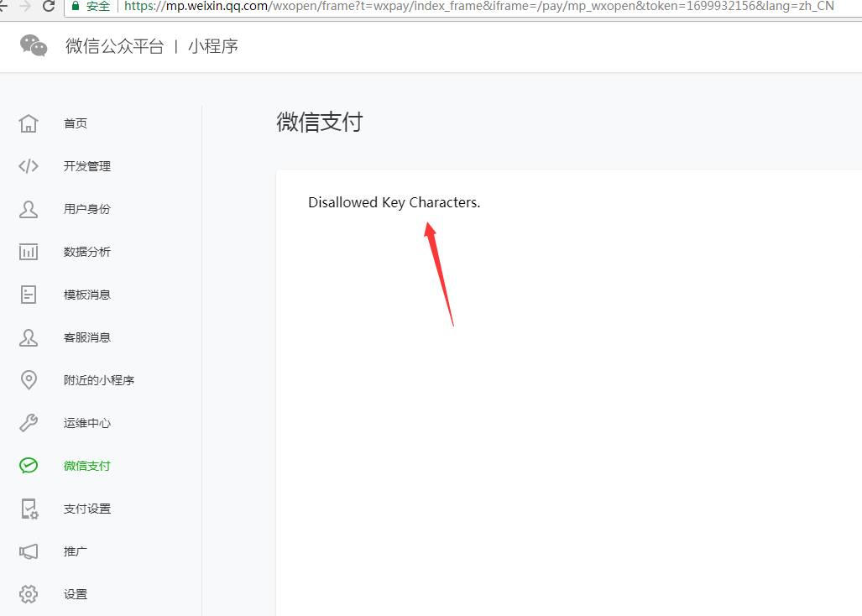Open 运维中心 in the sidebar
Screen dimensions: 862x616
point(86,423)
